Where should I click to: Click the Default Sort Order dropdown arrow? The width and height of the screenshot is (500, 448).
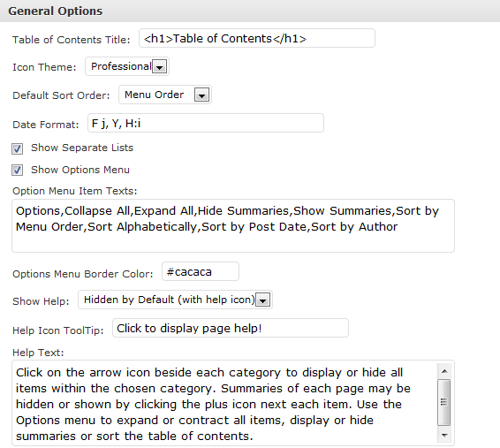click(201, 95)
